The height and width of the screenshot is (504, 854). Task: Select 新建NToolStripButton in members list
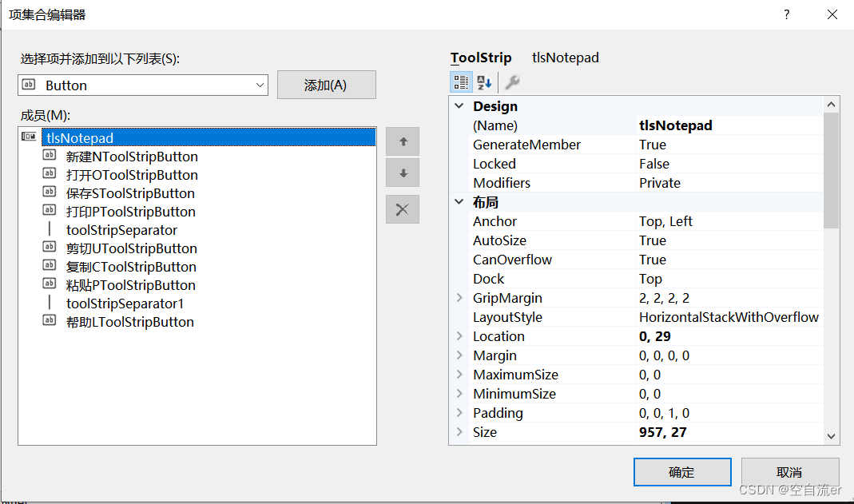[132, 157]
